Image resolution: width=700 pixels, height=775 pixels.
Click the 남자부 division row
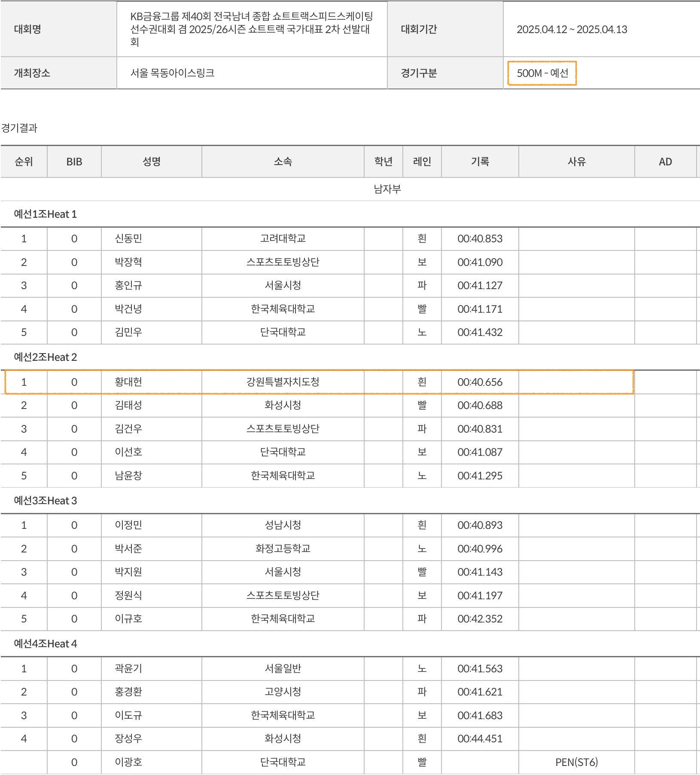click(387, 189)
